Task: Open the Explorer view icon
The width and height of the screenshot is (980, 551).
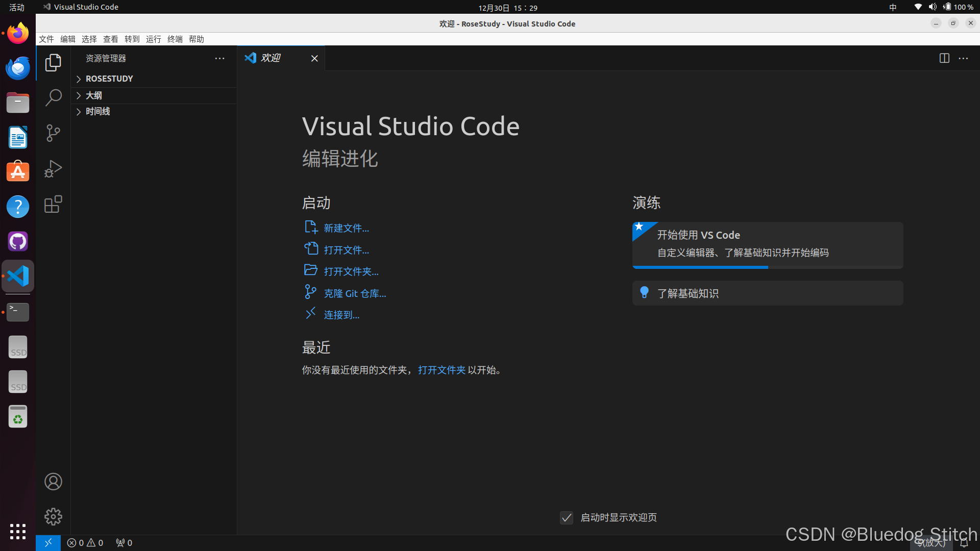Action: click(x=53, y=62)
